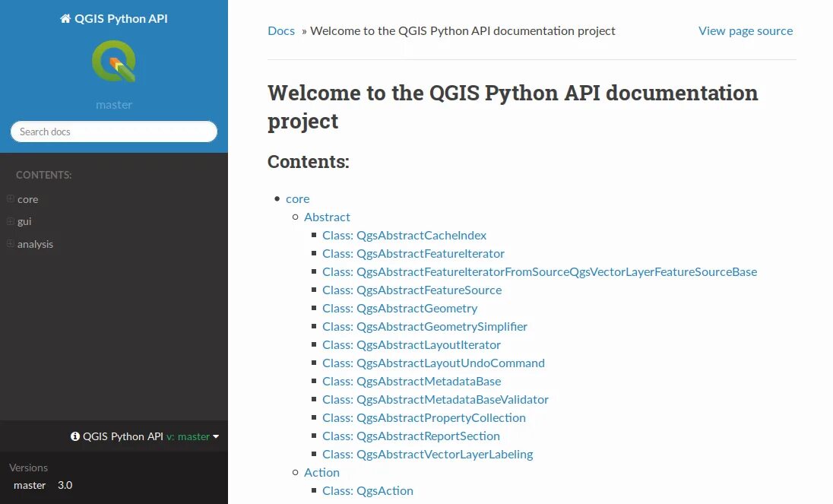The height and width of the screenshot is (504, 833).
Task: Open gui in the sidebar contents
Action: (24, 221)
